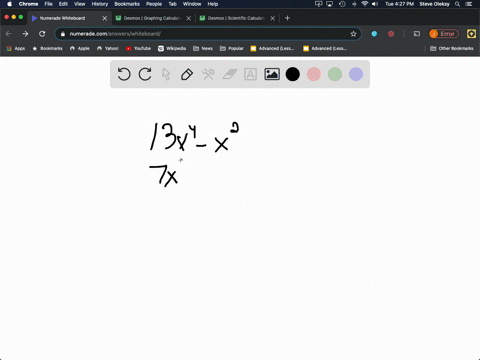Open the Bookmarks menu
480x360 pixels.
pyautogui.click(x=127, y=4)
